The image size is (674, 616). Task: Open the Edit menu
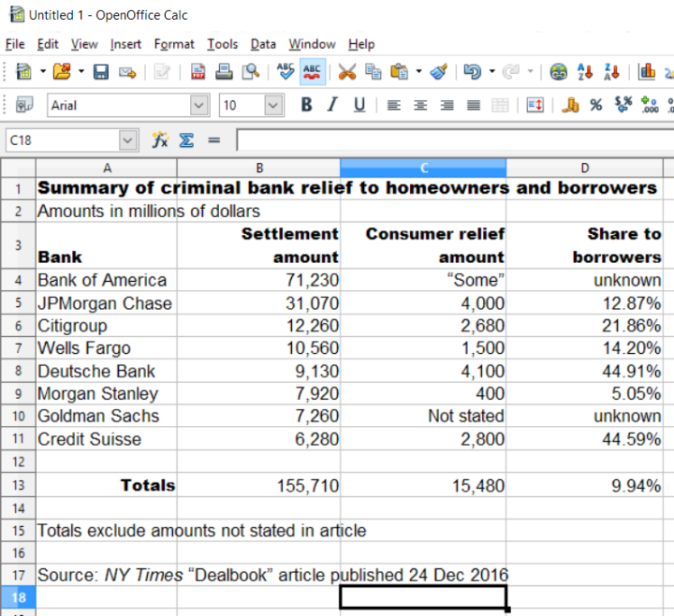click(x=48, y=44)
